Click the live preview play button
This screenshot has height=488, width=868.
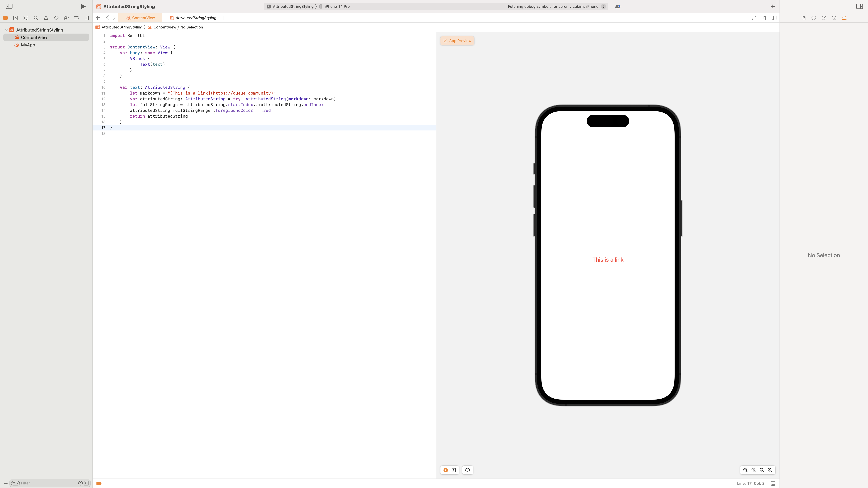point(446,470)
